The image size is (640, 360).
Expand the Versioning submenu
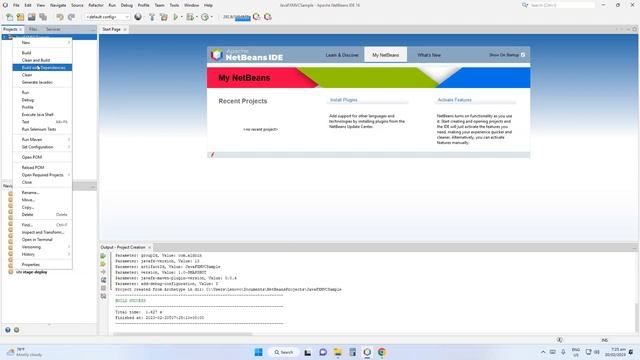(x=42, y=247)
